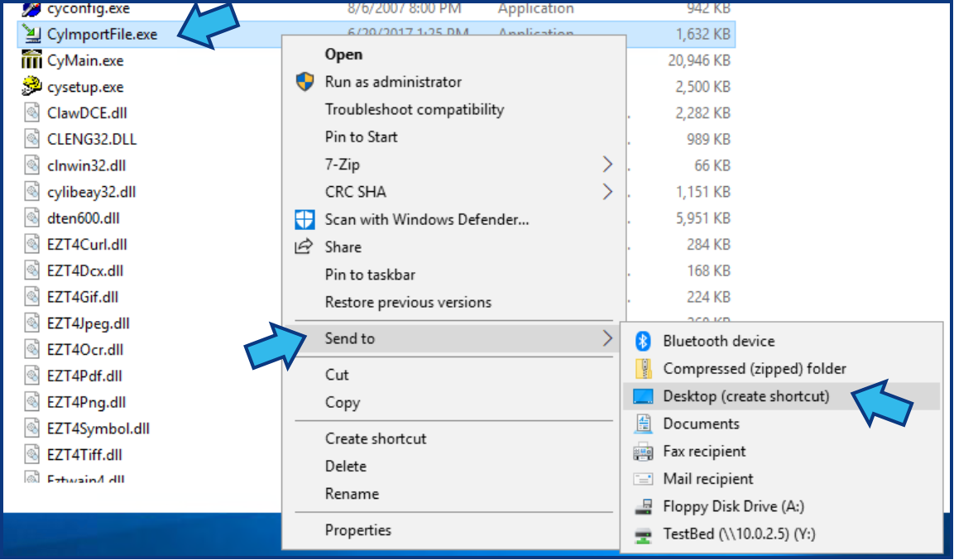Expand the CRC SHA submenu arrow
954x560 pixels.
coord(607,192)
